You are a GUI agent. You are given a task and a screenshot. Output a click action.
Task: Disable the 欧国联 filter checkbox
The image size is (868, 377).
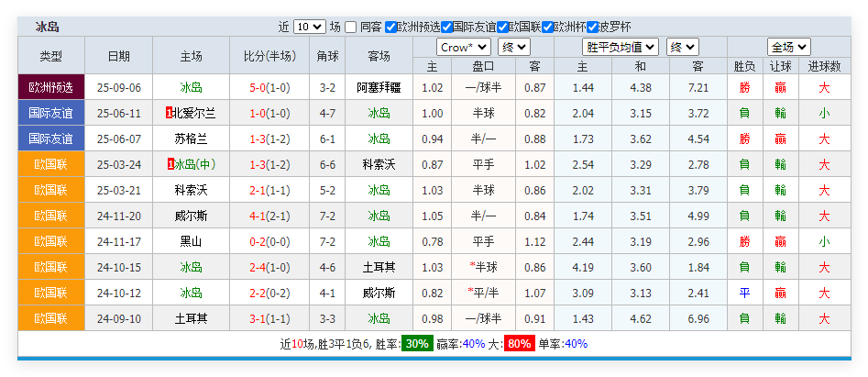click(503, 27)
